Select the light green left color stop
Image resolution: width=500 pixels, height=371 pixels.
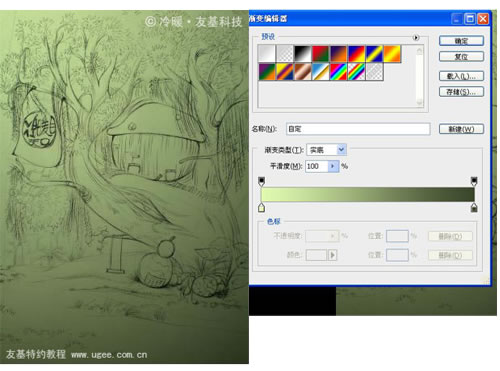(262, 208)
